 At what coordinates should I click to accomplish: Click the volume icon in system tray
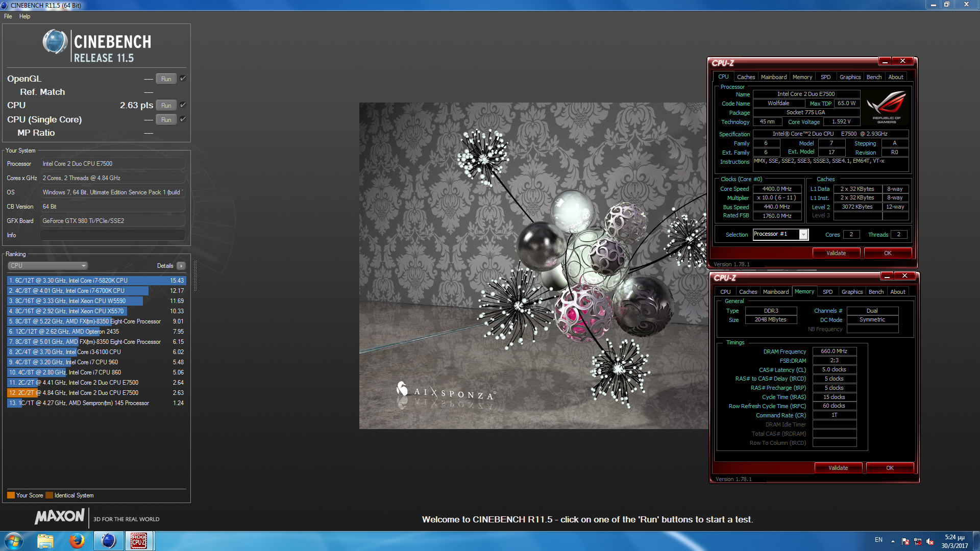point(930,541)
